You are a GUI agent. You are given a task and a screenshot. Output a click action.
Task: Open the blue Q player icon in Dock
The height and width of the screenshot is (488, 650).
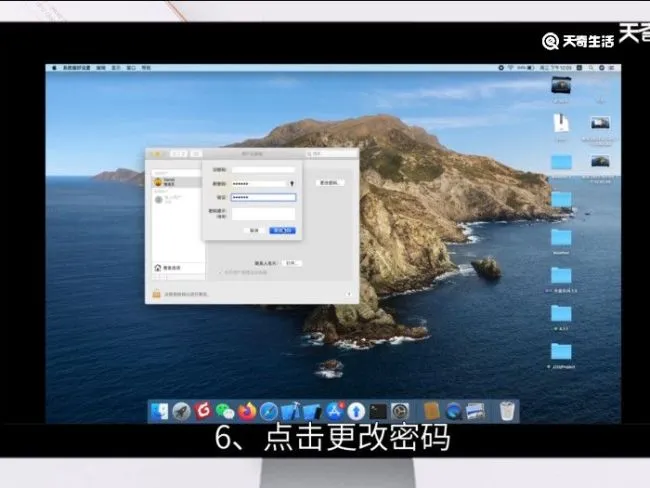454,411
